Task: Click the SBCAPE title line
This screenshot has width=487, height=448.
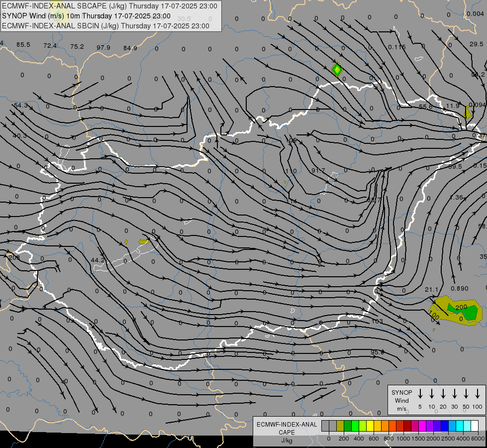Action: click(x=109, y=6)
